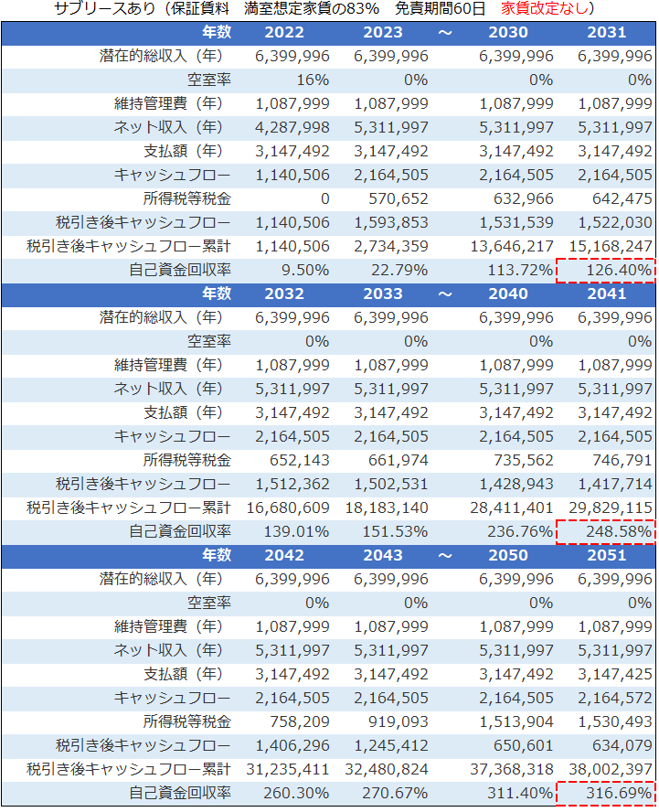Click the 2041 year column header
Viewport: 659px width, 812px height.
(607, 294)
